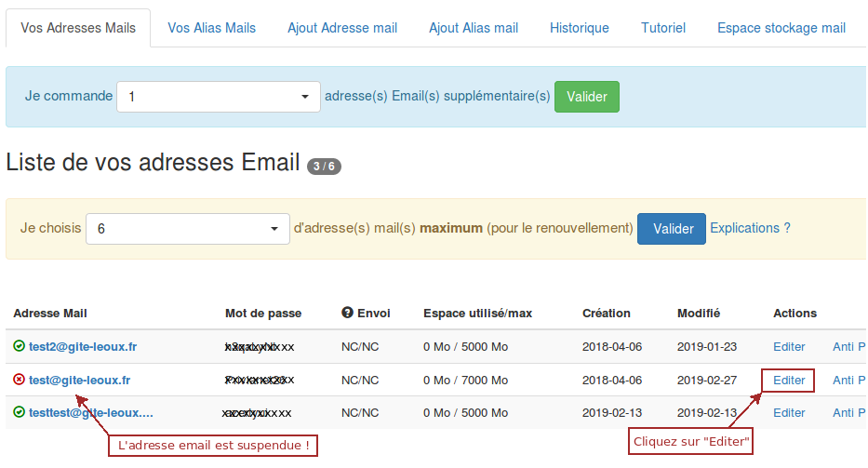Click the 'Création' column header

point(607,314)
